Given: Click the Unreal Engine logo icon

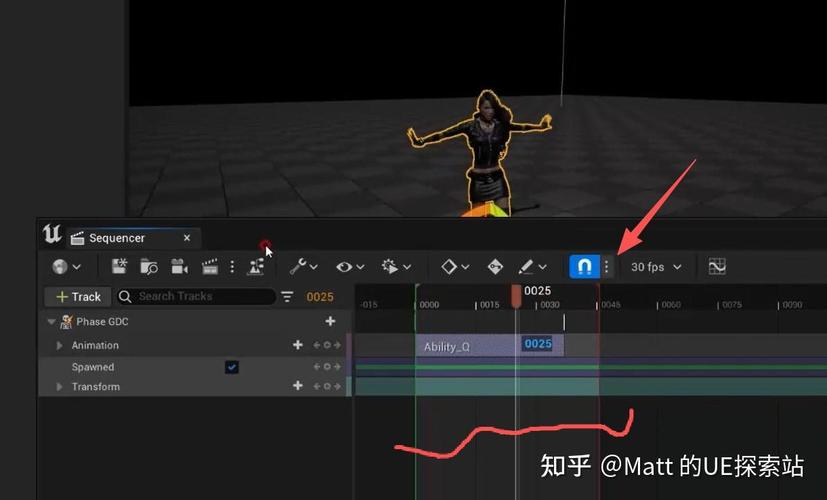Looking at the screenshot, I should [x=52, y=234].
